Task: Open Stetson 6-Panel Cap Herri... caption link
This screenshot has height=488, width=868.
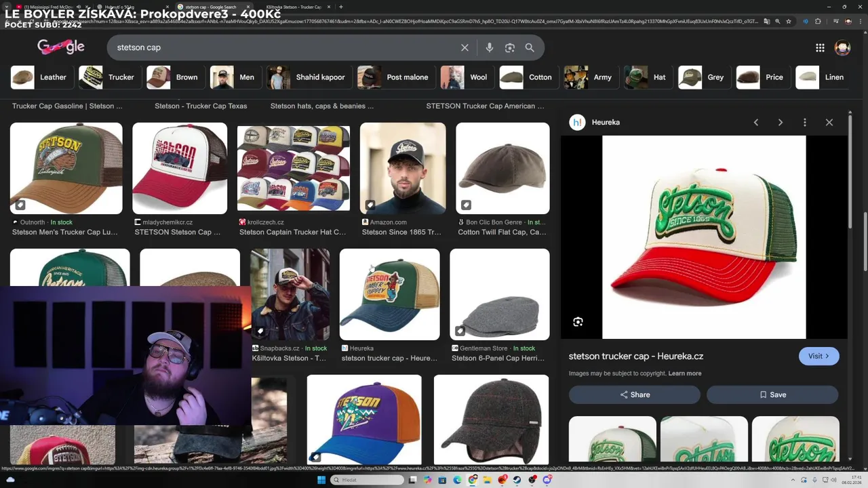Action: click(498, 358)
